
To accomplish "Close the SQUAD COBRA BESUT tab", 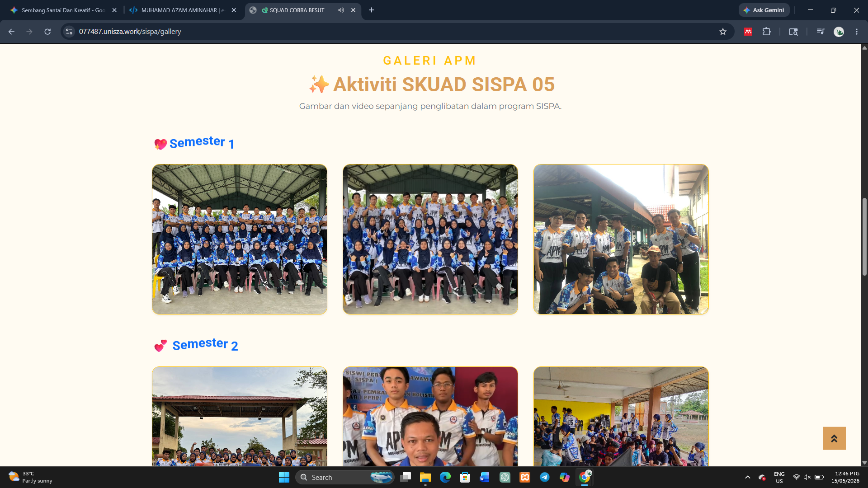I will pyautogui.click(x=354, y=10).
